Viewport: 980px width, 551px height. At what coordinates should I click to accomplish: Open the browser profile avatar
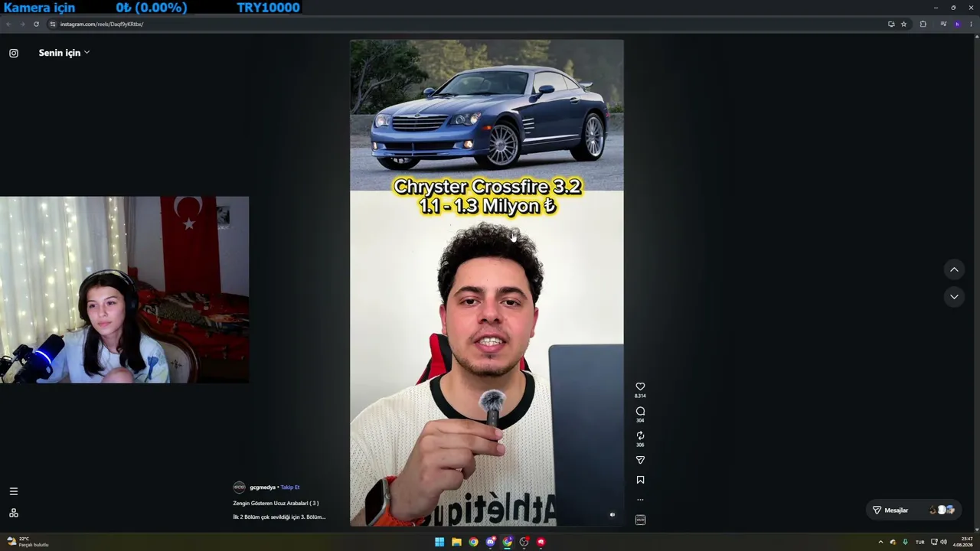[x=957, y=24]
